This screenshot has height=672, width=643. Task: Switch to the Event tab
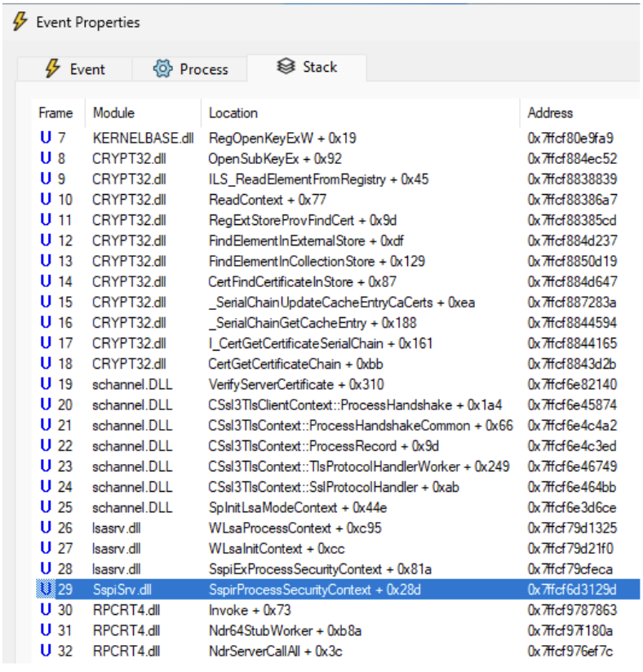point(74,69)
